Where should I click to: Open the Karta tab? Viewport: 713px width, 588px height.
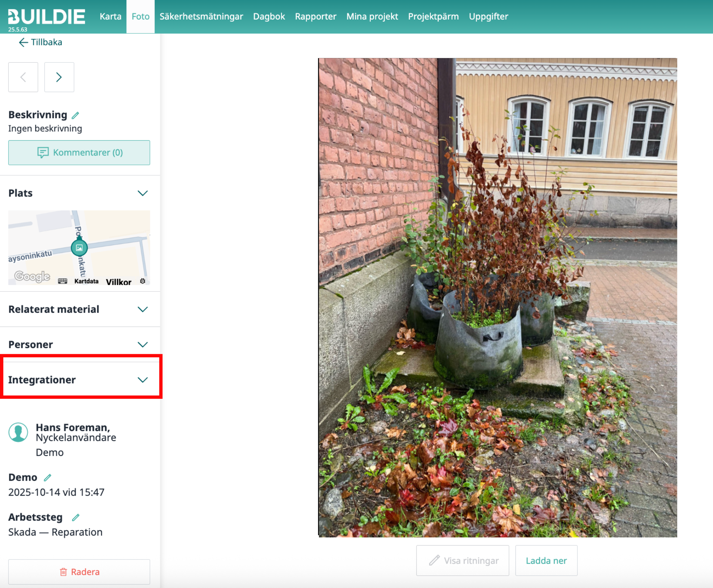[x=110, y=16]
